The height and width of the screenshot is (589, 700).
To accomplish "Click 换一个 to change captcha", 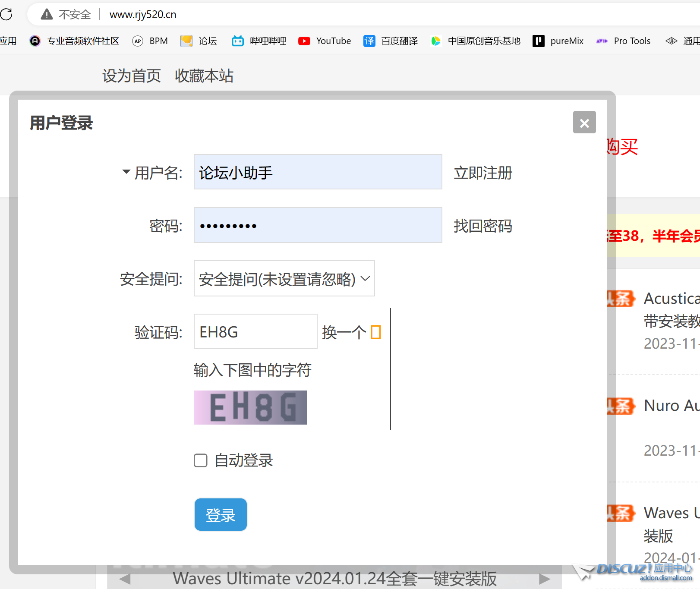I will pyautogui.click(x=344, y=332).
